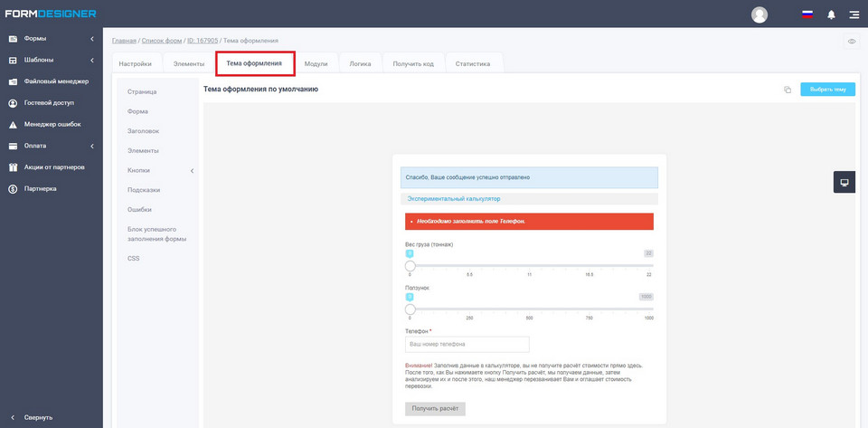This screenshot has width=868, height=428.
Task: Switch to the Элементы tab
Action: (189, 63)
